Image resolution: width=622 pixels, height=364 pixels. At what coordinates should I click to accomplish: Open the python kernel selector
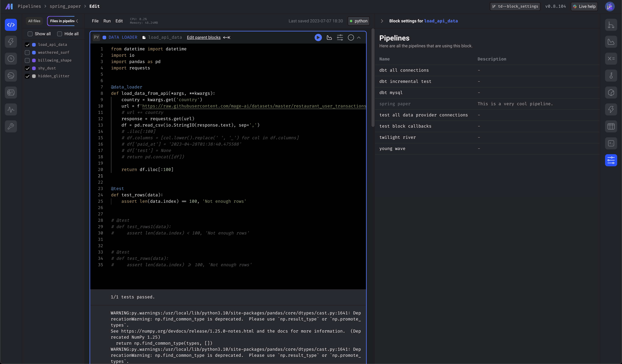(359, 21)
